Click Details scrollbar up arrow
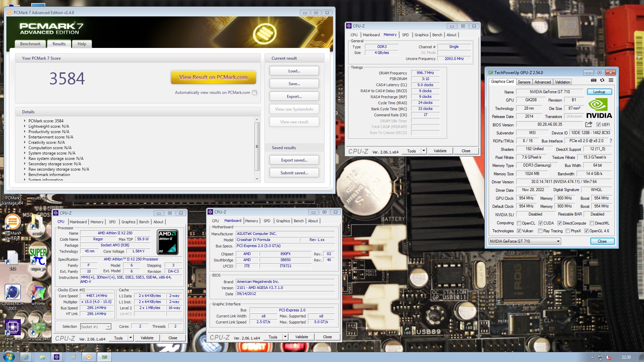 (x=257, y=119)
